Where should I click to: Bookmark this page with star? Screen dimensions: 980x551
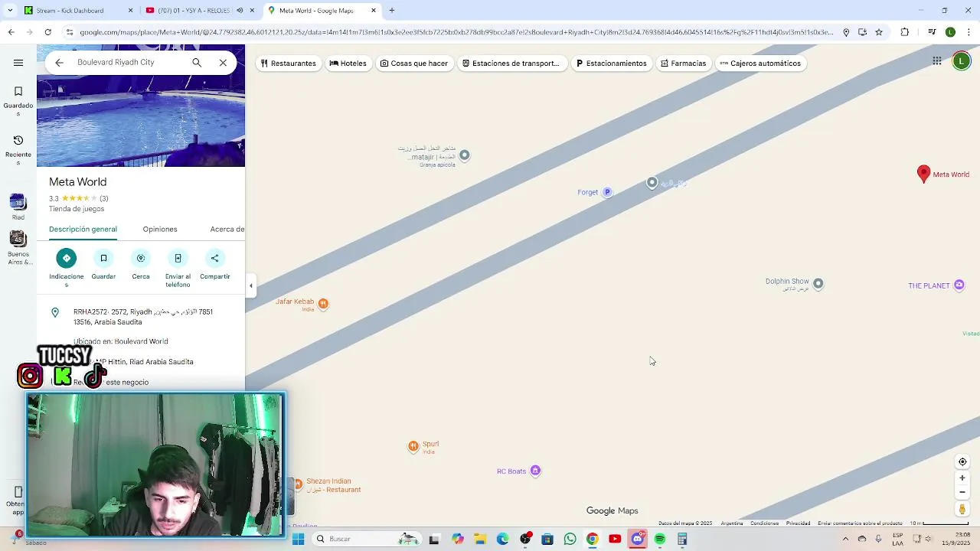tap(879, 32)
